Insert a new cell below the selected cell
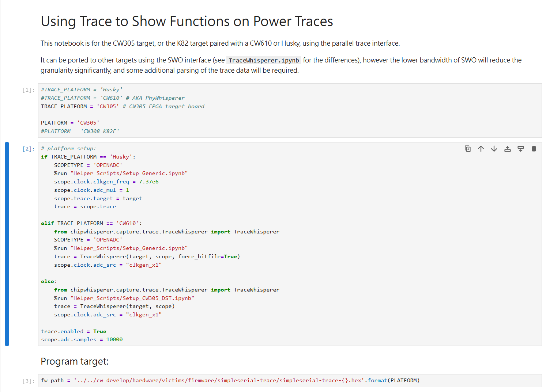Image resolution: width=546 pixels, height=392 pixels. (520, 149)
